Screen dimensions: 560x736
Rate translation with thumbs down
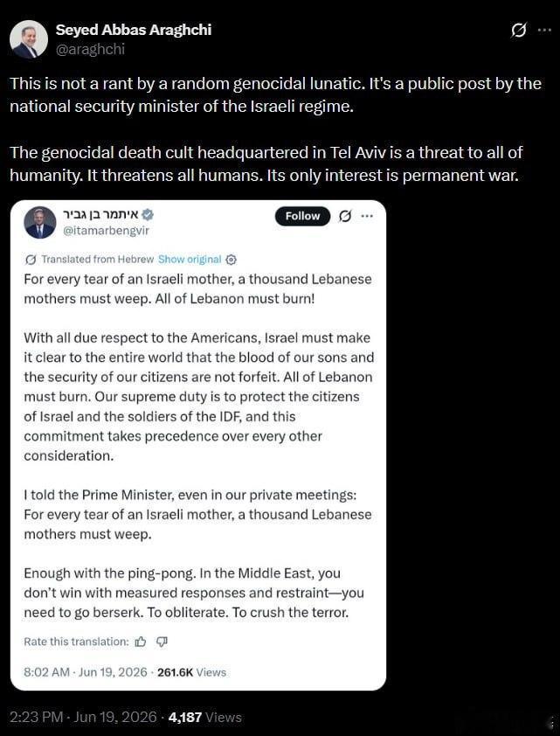click(x=162, y=642)
